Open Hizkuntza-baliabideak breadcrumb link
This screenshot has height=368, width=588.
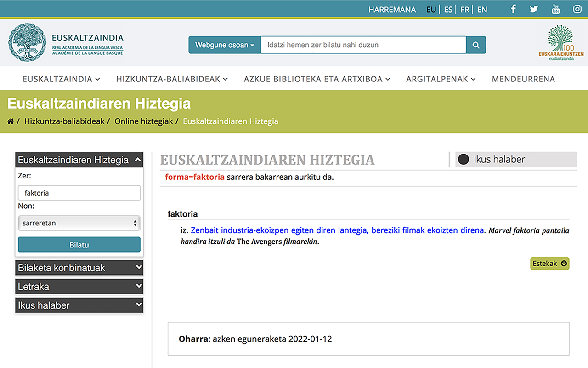pyautogui.click(x=64, y=121)
